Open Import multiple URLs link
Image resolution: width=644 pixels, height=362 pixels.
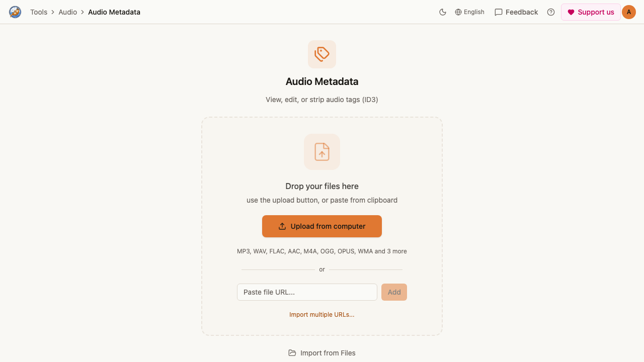pyautogui.click(x=322, y=315)
